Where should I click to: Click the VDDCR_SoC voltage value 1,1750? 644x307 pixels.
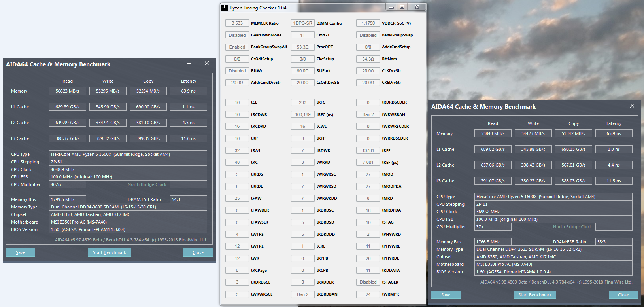click(x=368, y=23)
